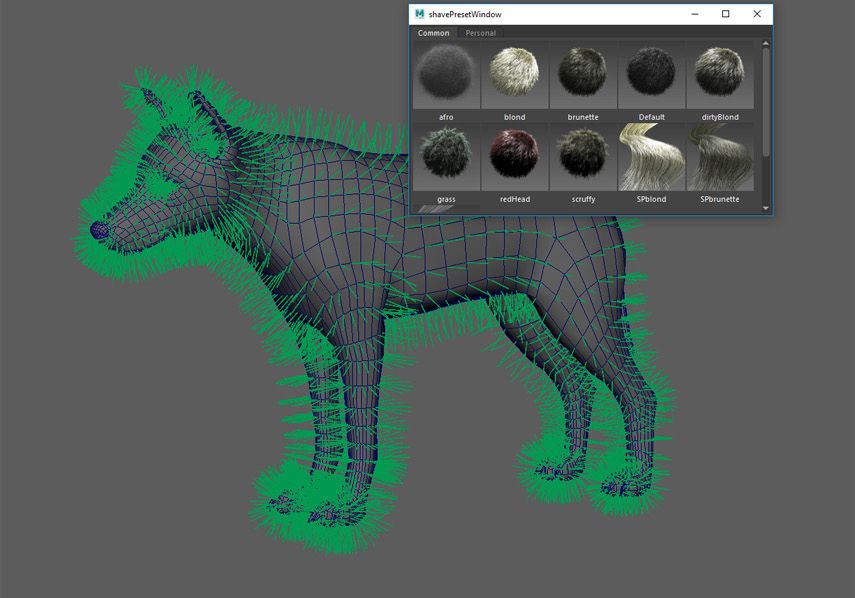Minimize the shavePresetWindow
This screenshot has width=855, height=598.
click(694, 14)
